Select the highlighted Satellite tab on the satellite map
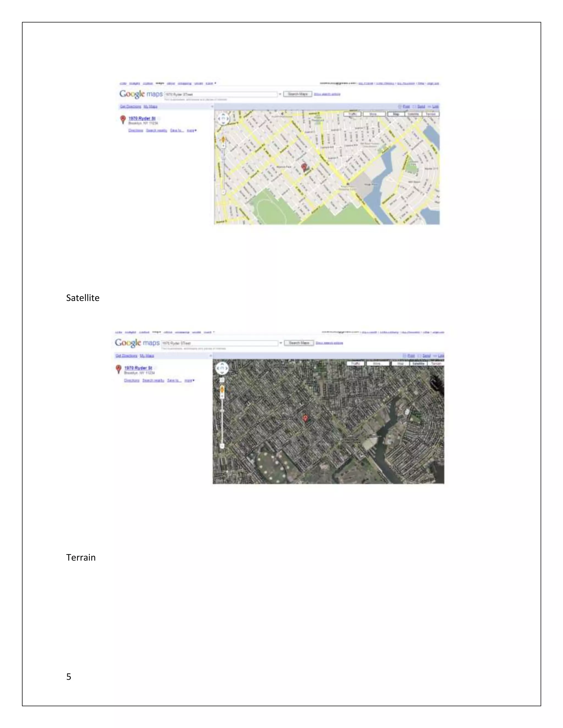The height and width of the screenshot is (728, 563). click(419, 364)
